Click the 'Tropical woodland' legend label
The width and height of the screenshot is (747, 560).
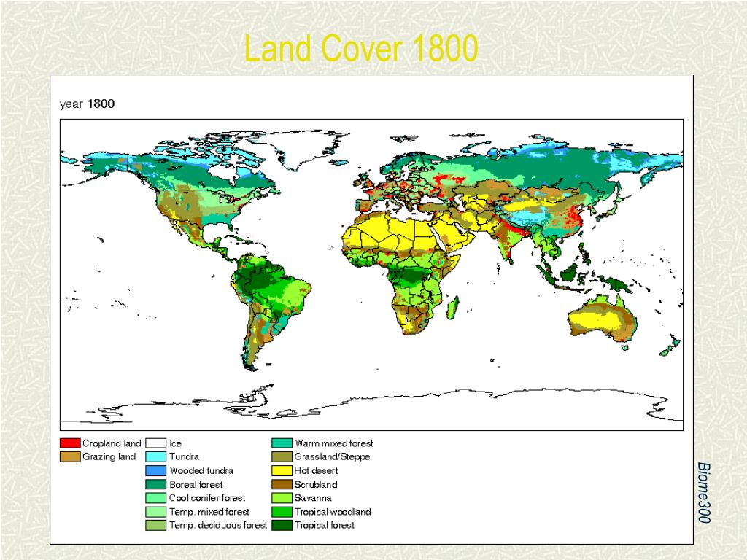click(333, 512)
